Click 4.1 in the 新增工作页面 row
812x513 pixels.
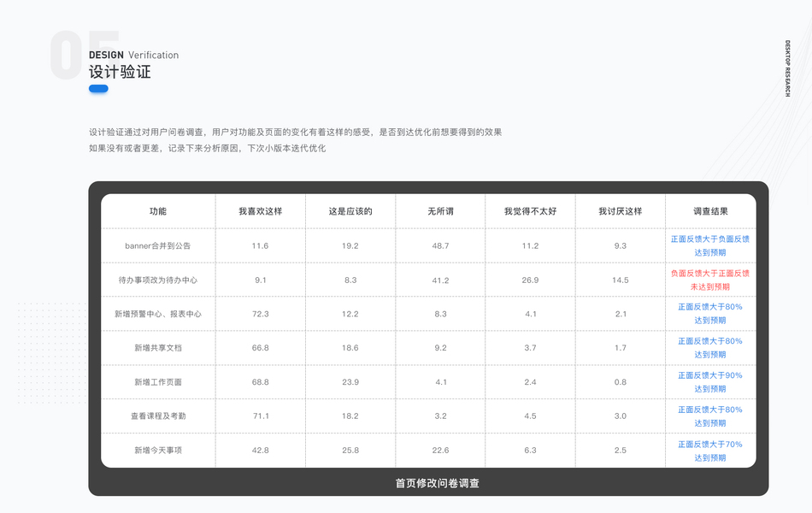pyautogui.click(x=441, y=382)
